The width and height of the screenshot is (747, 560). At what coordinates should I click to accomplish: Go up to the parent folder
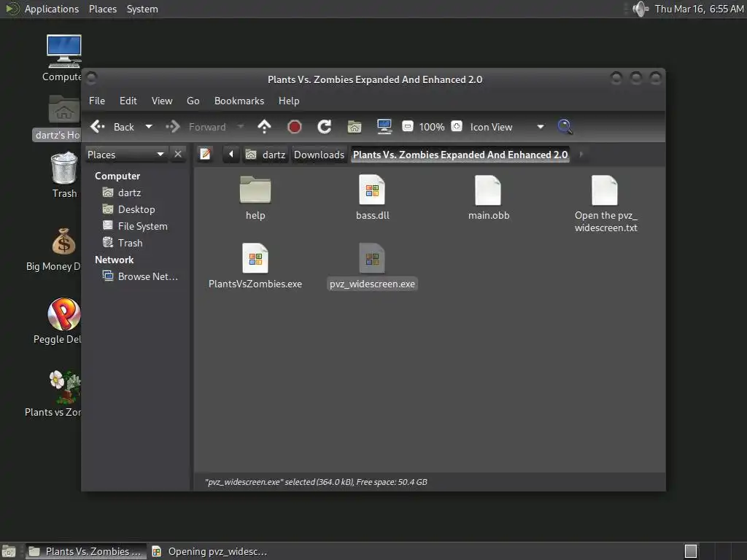264,127
